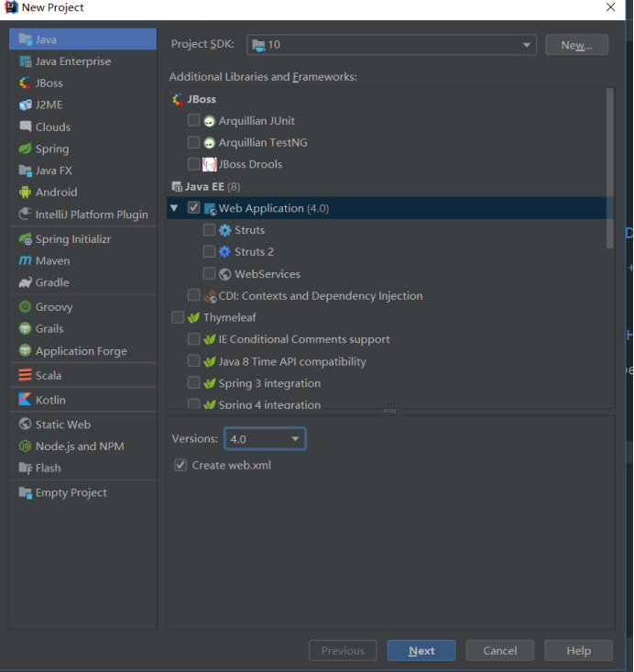Select Java Enterprise in the sidebar
634x672 pixels.
coord(82,61)
